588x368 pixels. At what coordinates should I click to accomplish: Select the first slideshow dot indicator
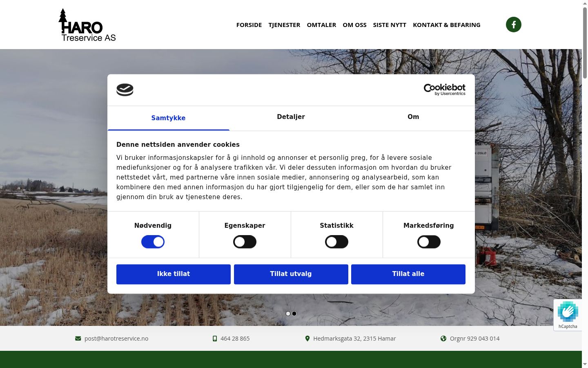288,314
